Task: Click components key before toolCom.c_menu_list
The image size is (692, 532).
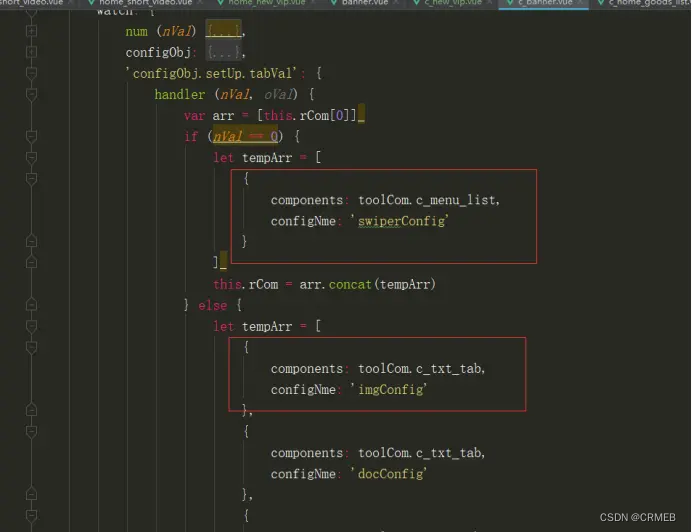Action: click(x=307, y=200)
